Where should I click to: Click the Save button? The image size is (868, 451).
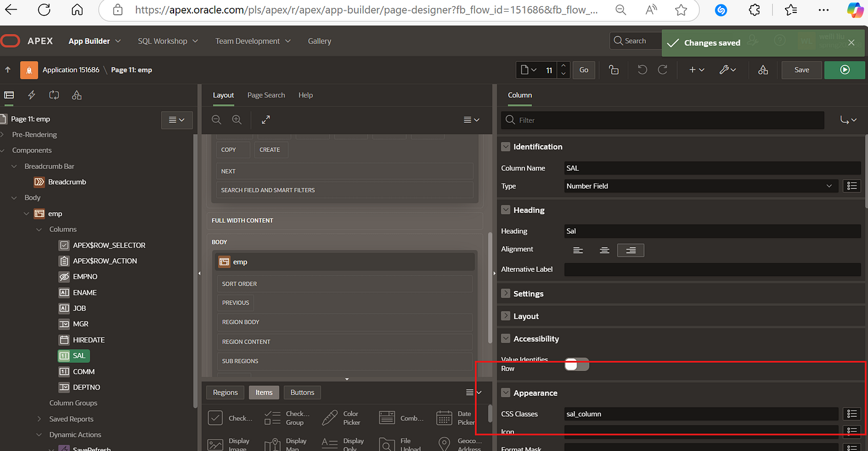[802, 70]
